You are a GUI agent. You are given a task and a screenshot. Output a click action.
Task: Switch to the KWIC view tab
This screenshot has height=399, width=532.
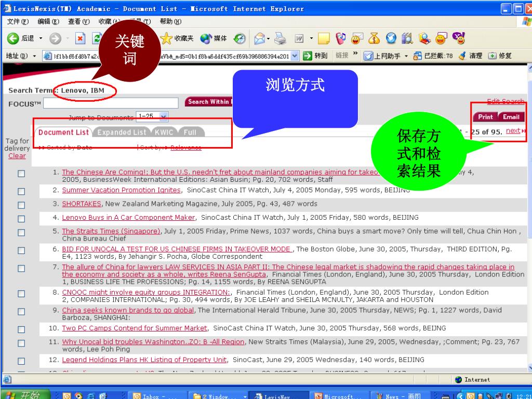point(164,132)
